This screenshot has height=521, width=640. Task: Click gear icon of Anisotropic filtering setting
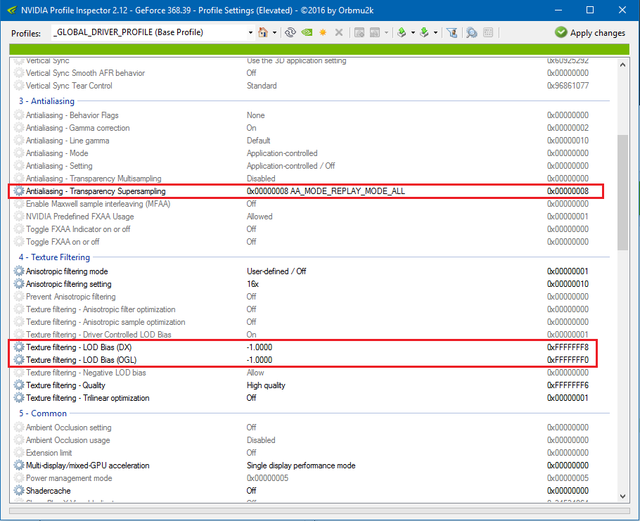[x=19, y=284]
